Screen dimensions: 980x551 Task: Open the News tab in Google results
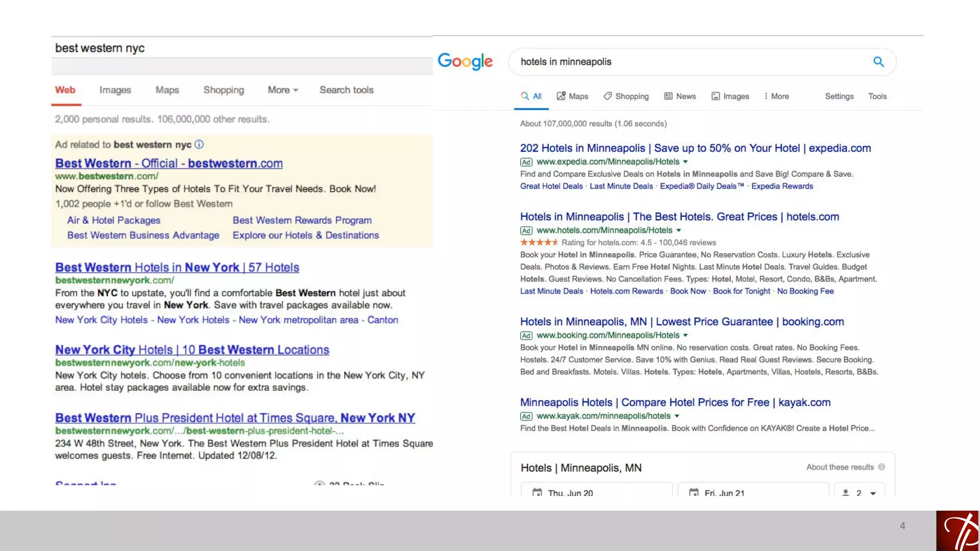click(x=680, y=96)
